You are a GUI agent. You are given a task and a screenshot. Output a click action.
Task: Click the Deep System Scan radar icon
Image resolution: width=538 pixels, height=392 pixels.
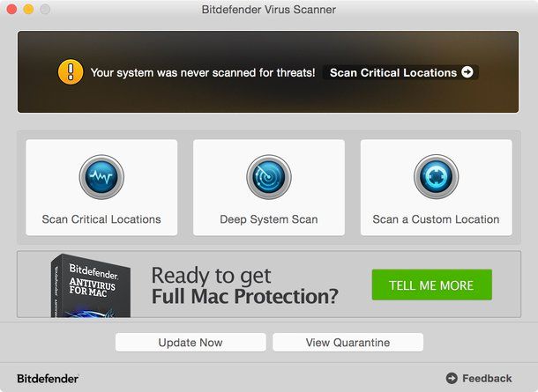(x=269, y=177)
